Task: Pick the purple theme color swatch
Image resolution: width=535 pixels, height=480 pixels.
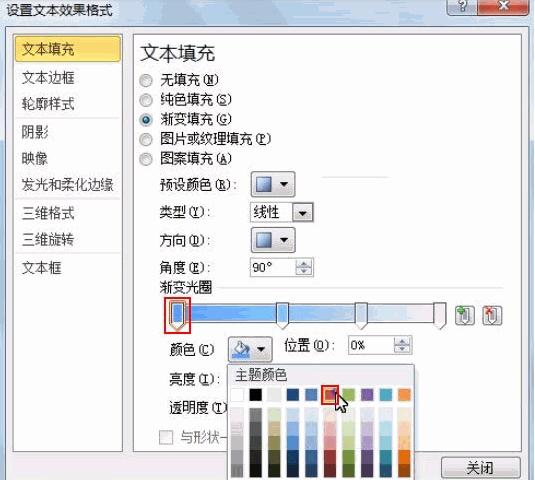Action: point(367,395)
